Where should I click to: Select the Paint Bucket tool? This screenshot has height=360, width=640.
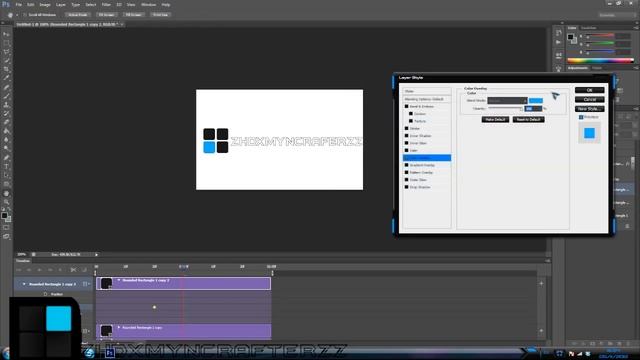[6, 131]
